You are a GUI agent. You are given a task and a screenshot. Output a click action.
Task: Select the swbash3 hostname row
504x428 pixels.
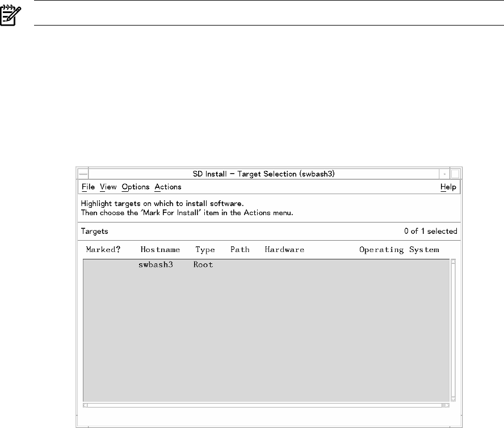266,265
